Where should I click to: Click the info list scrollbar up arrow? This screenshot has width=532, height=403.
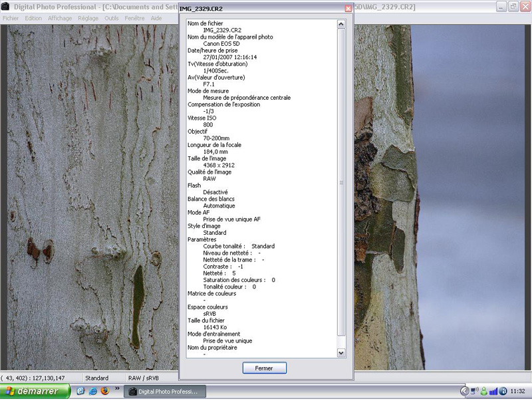(341, 24)
